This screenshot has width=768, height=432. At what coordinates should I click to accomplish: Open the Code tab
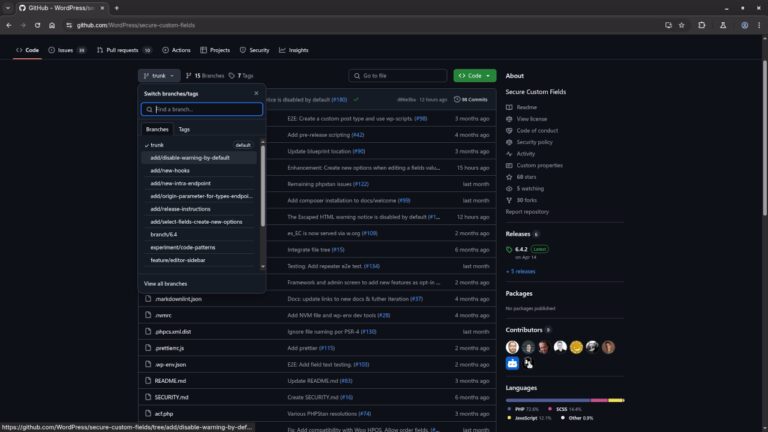click(27, 50)
